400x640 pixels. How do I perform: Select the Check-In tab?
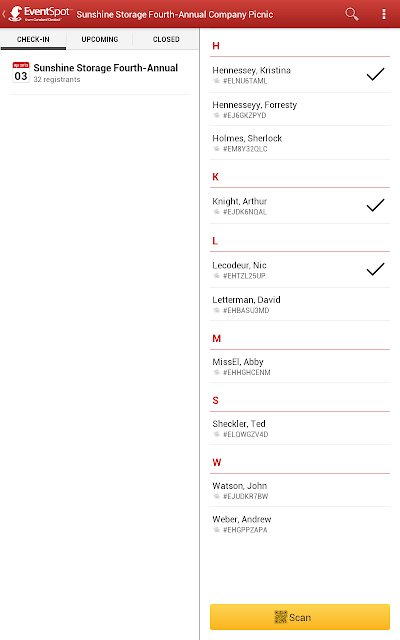33,39
